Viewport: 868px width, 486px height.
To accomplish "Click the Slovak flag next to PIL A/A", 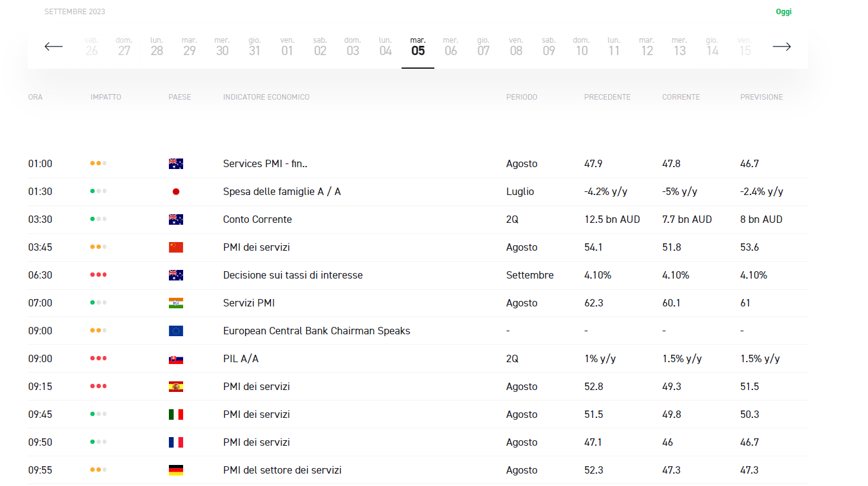I will point(176,358).
